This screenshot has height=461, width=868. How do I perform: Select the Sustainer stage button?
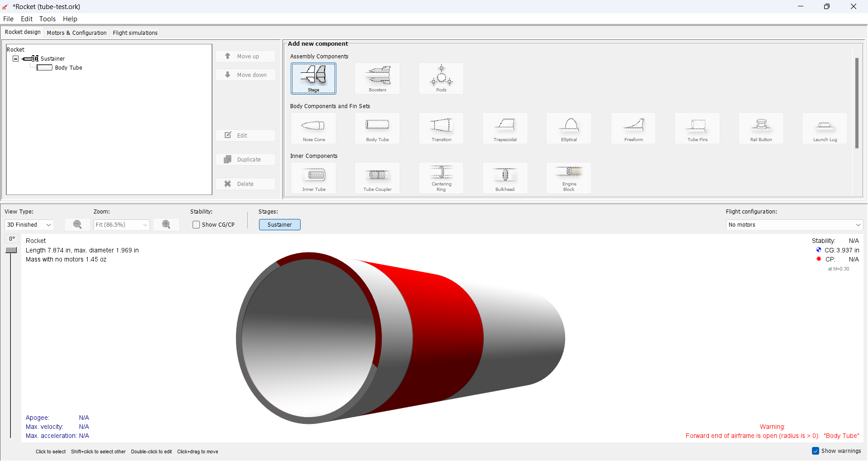279,224
